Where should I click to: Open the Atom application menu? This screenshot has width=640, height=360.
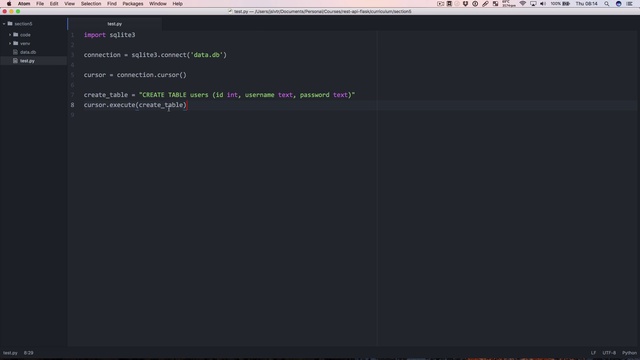point(24,4)
